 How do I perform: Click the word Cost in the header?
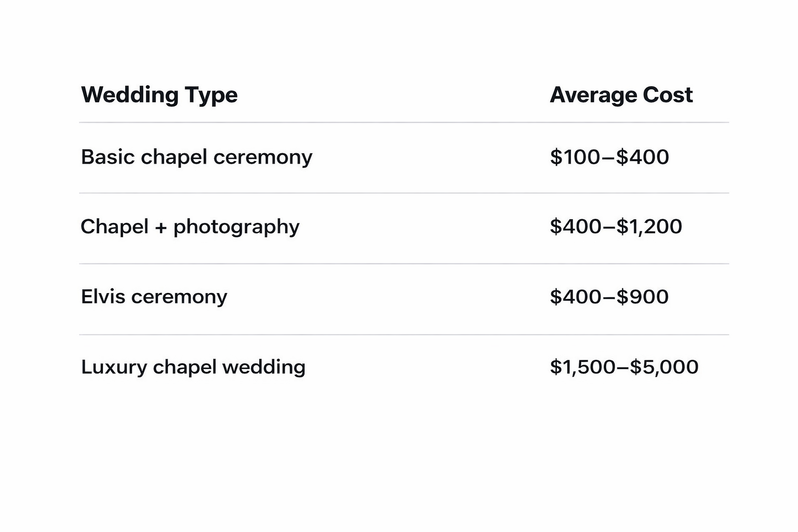click(668, 95)
